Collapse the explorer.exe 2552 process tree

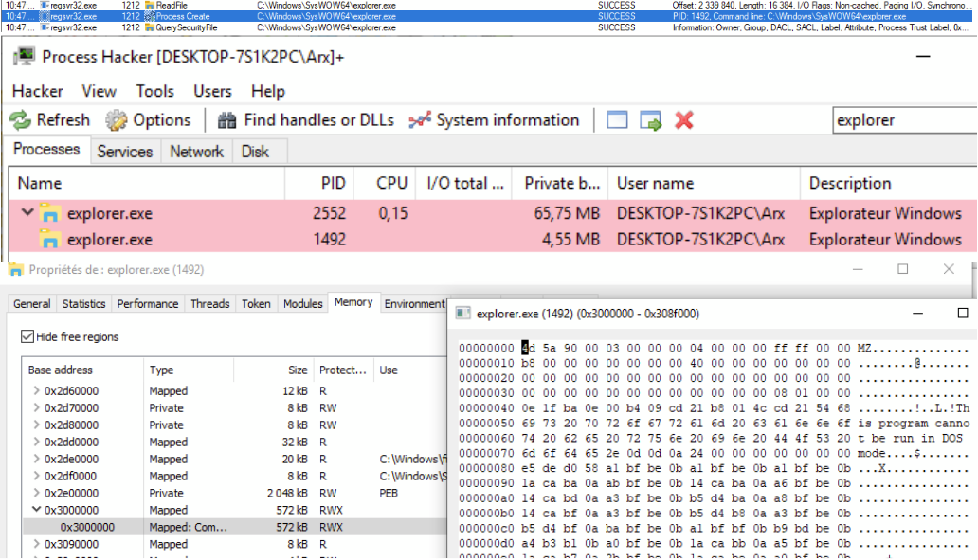(x=27, y=212)
